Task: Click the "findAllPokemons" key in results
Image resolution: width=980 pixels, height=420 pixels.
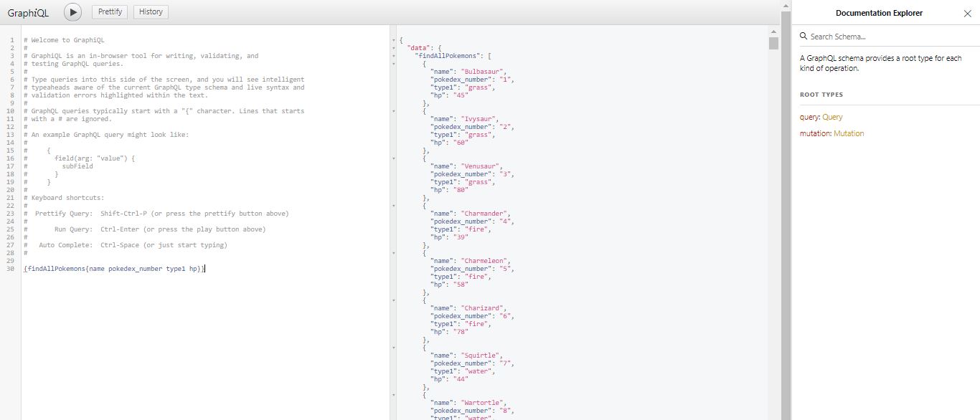Action: click(447, 56)
